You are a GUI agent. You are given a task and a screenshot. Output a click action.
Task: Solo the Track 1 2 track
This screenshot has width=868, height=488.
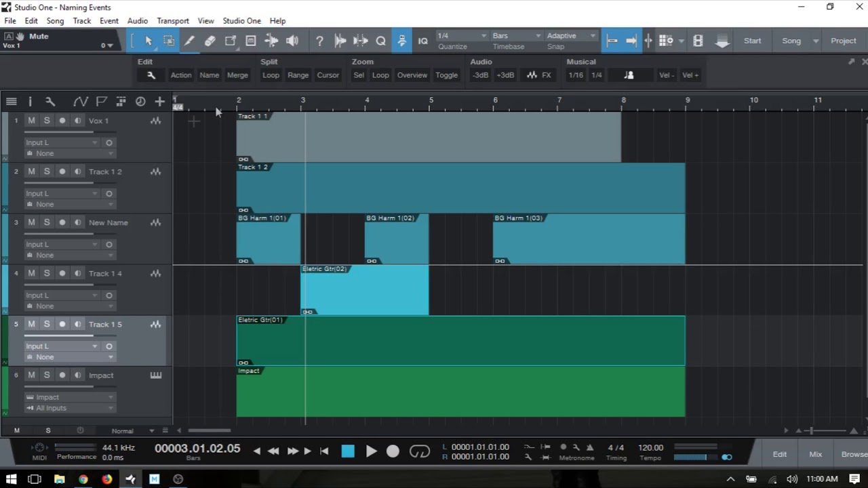(x=47, y=171)
